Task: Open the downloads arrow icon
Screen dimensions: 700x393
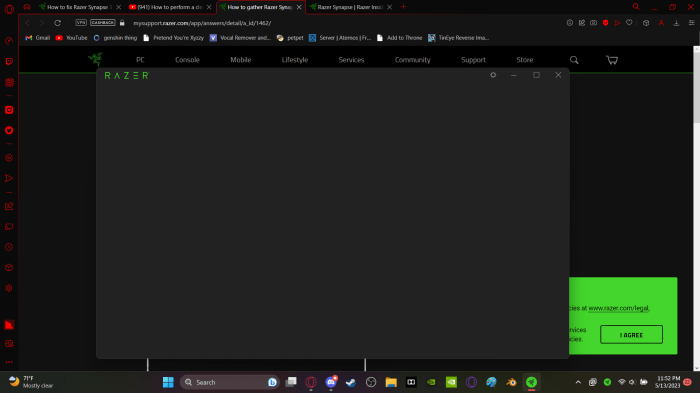Action: click(676, 23)
